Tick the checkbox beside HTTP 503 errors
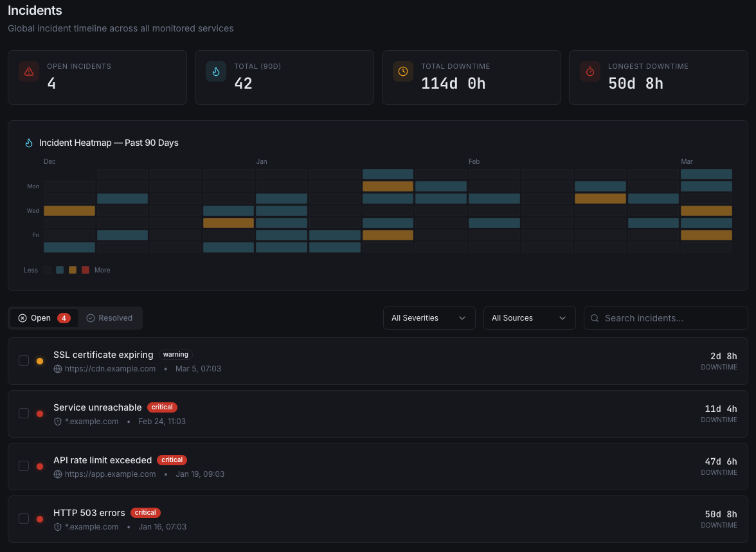 click(24, 519)
